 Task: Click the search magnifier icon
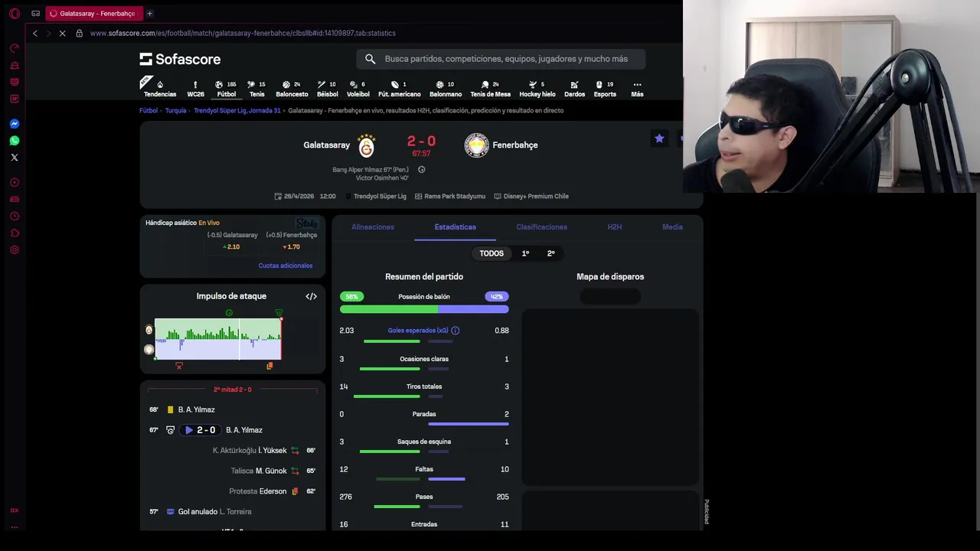pyautogui.click(x=371, y=59)
